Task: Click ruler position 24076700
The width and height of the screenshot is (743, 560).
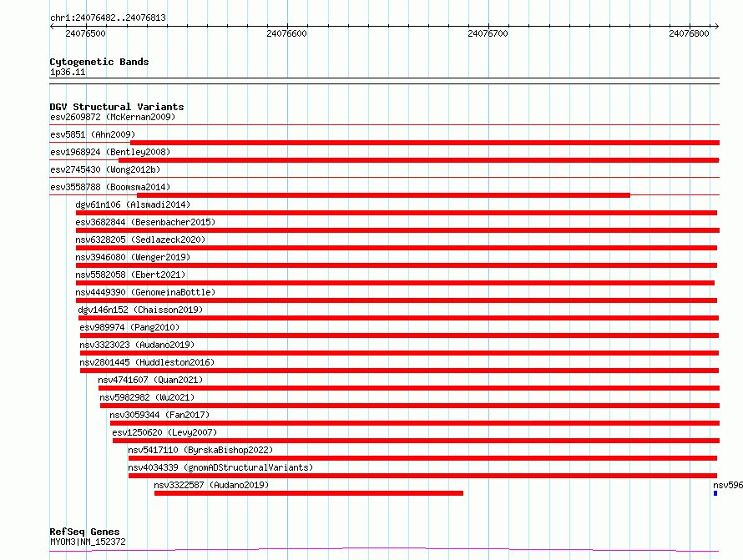Action: 488,33
